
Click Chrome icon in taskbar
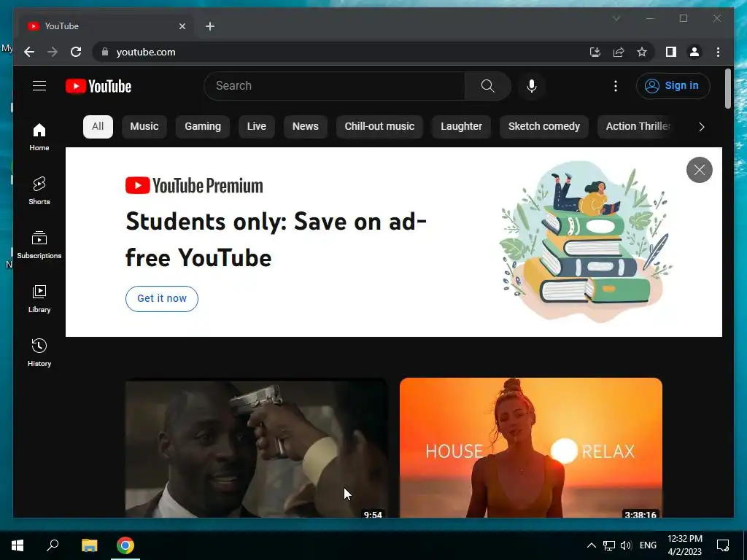click(125, 545)
